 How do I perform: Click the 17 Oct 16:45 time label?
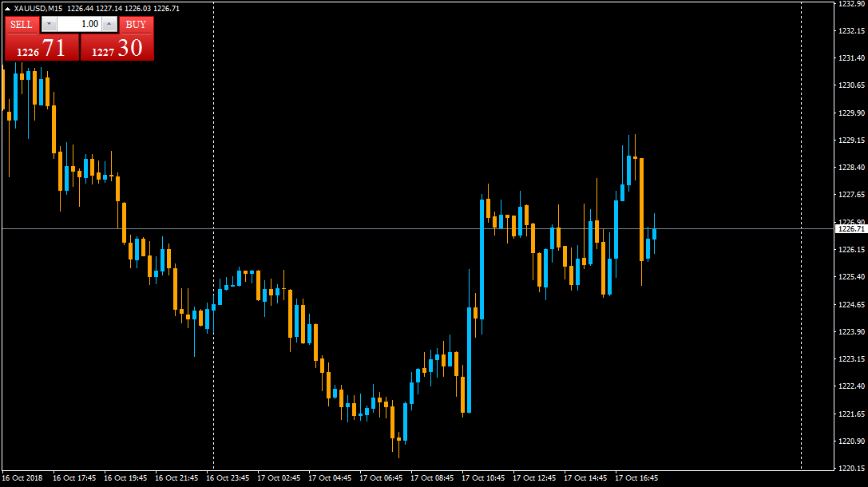[636, 478]
